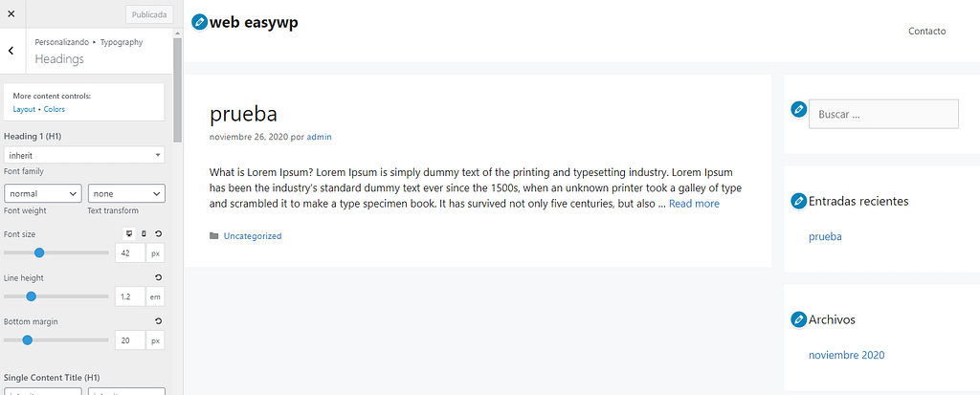Open the Font weight dropdown set to normal
Viewport: 980px width, 395px height.
pyautogui.click(x=42, y=194)
